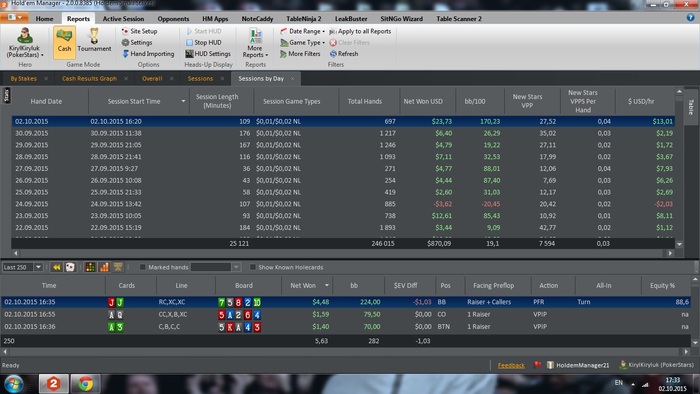Image resolution: width=700 pixels, height=394 pixels.
Task: Open More Reports menu
Action: pos(255,43)
